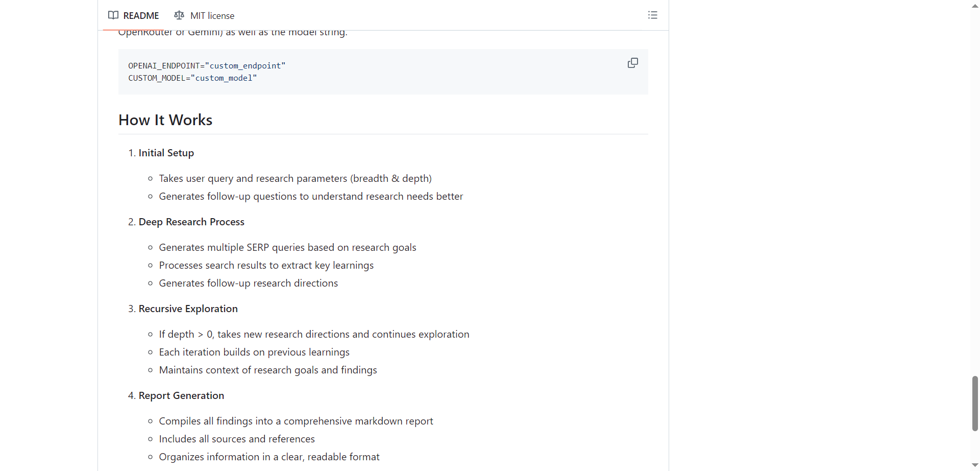980x471 pixels.
Task: Click the 'Initial Setup' list item
Action: click(x=166, y=153)
